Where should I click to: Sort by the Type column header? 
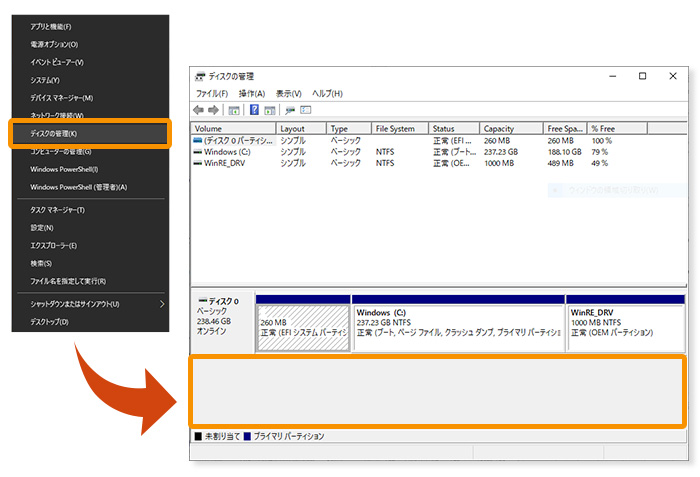349,129
